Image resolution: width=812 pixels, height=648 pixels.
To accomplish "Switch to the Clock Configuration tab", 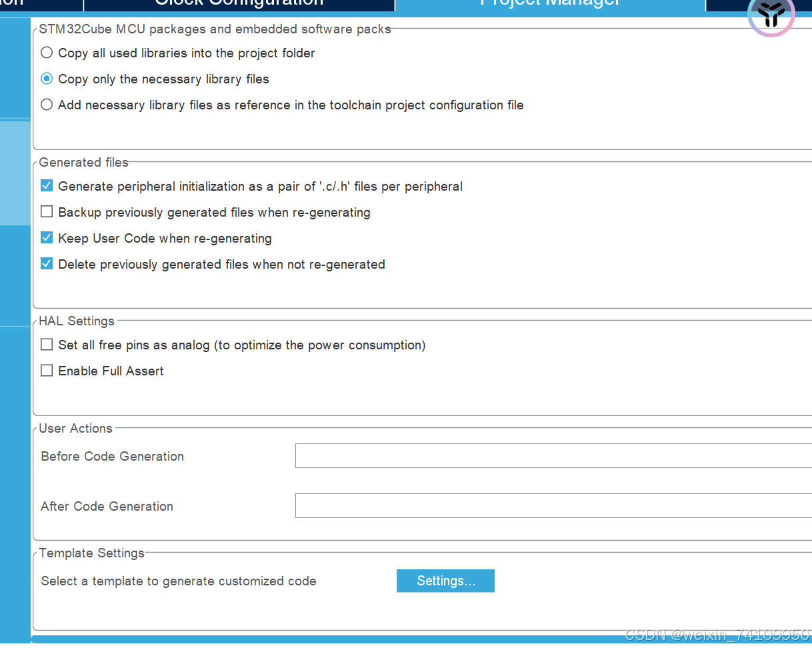I will 239,5.
